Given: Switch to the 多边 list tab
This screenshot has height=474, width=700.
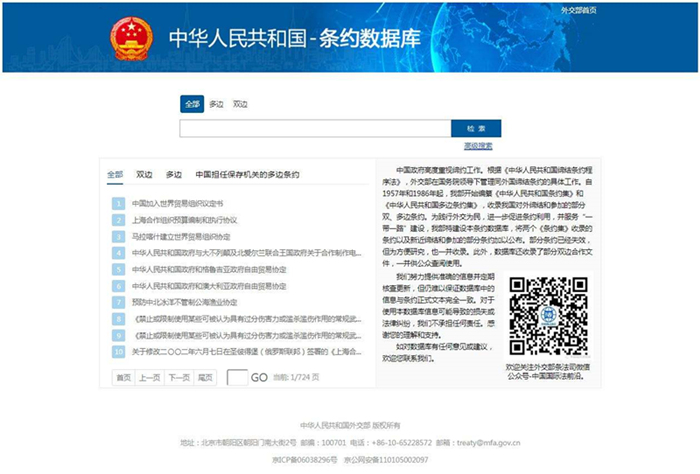Looking at the screenshot, I should (174, 175).
